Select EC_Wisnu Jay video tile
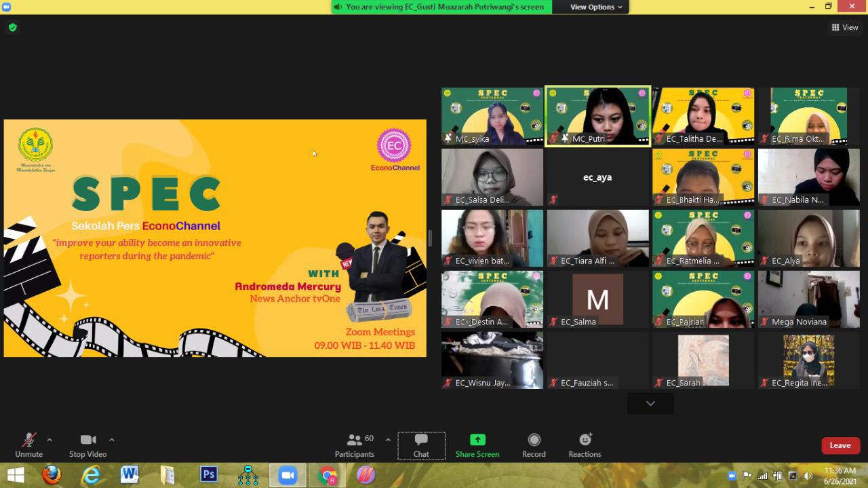The height and width of the screenshot is (488, 868). [x=492, y=360]
